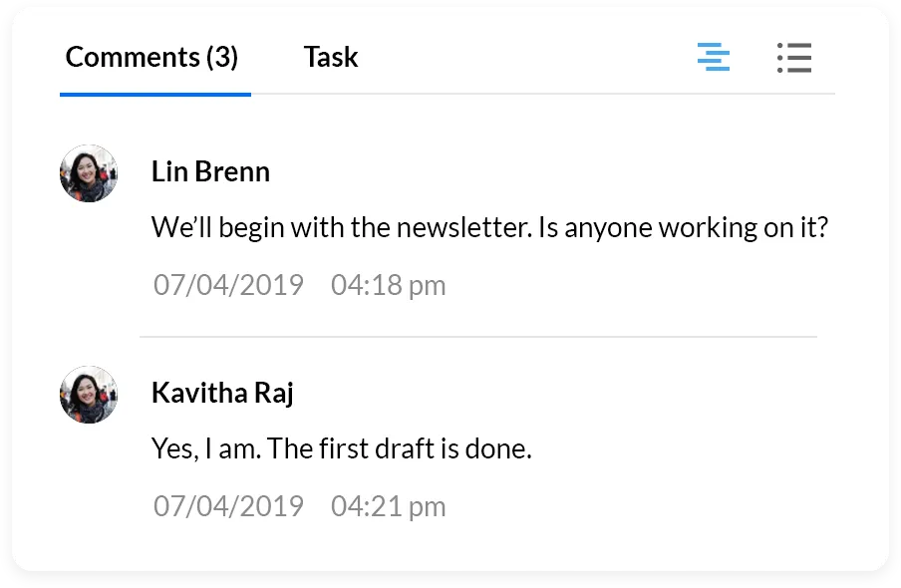The height and width of the screenshot is (588, 901).
Task: Click the "(3)" comment count
Action: tap(221, 57)
